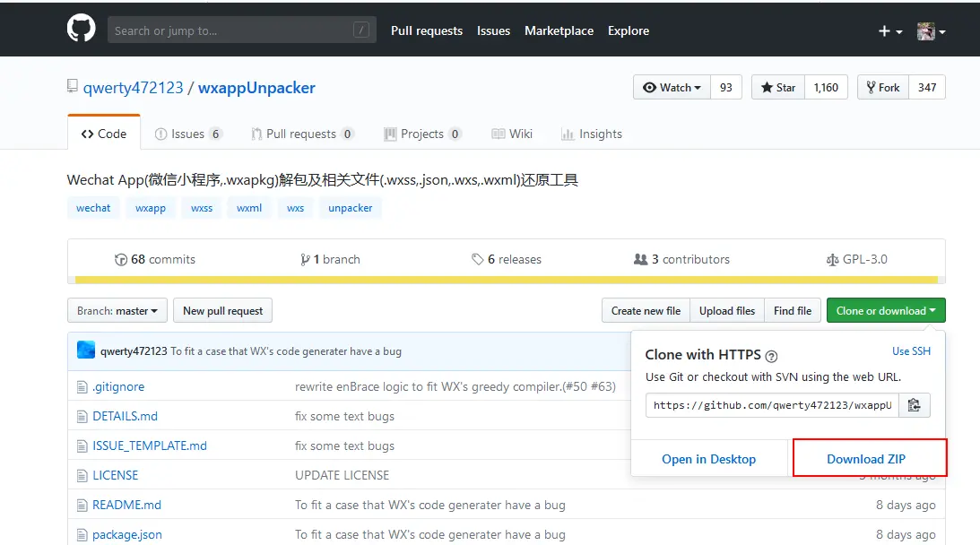Open the .gitignore file icon
The width and height of the screenshot is (980, 545).
point(82,387)
